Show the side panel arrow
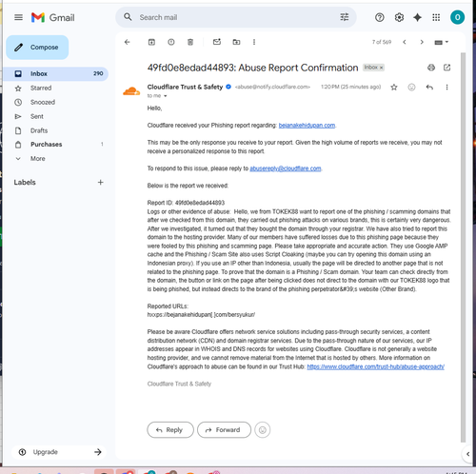Viewport: 476px width, 474px height. pos(468,454)
